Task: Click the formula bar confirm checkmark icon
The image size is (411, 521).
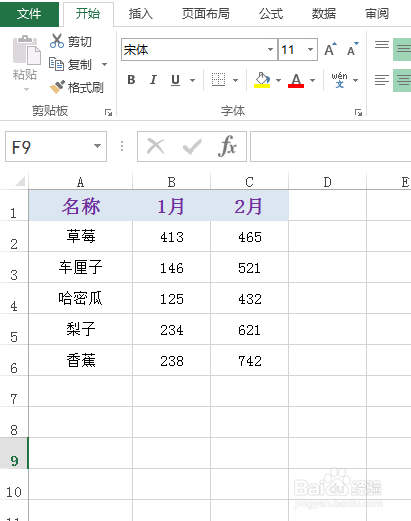Action: [192, 146]
